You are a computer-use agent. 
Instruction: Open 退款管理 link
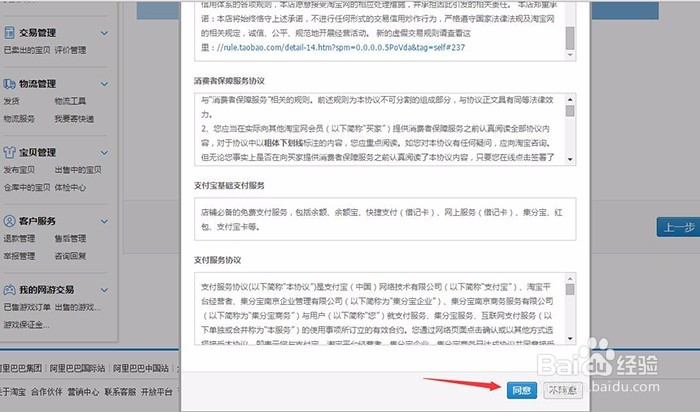19,238
